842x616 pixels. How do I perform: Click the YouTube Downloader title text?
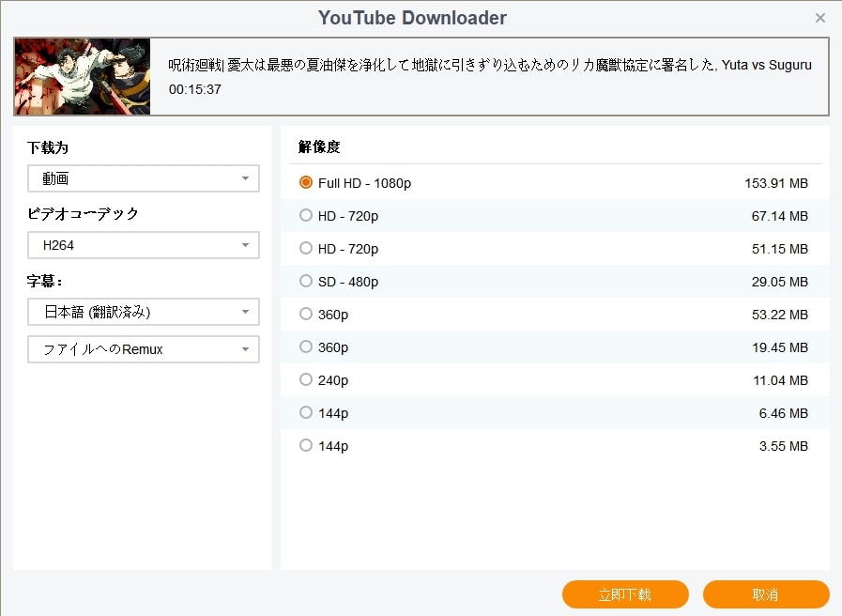pos(412,18)
